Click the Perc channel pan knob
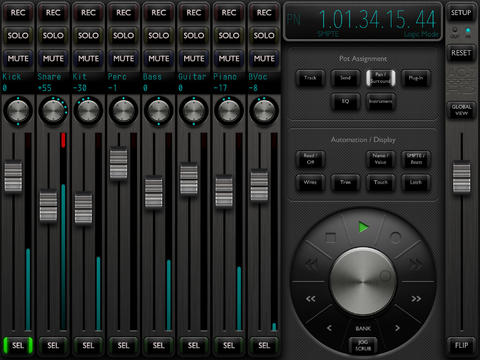 (123, 110)
